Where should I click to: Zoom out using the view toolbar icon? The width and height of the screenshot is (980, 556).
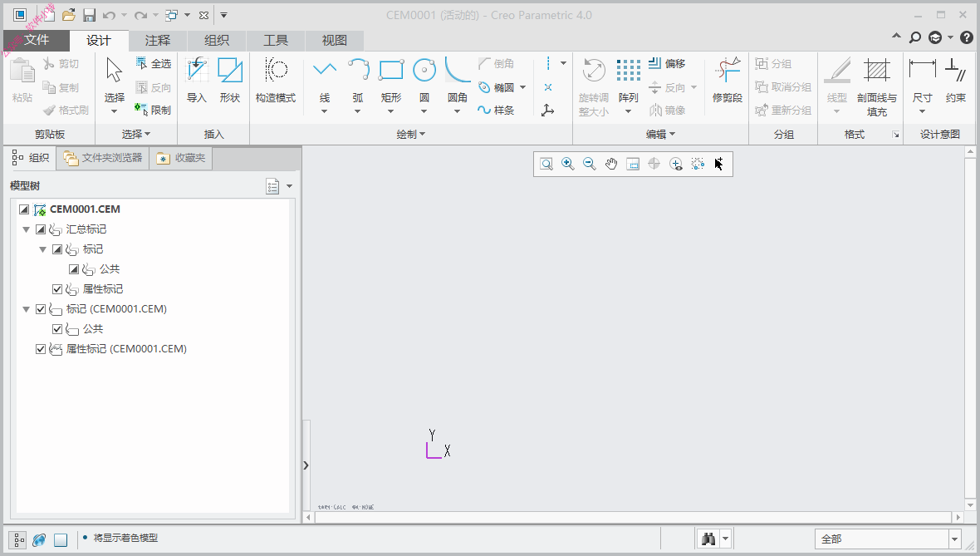[x=589, y=164]
